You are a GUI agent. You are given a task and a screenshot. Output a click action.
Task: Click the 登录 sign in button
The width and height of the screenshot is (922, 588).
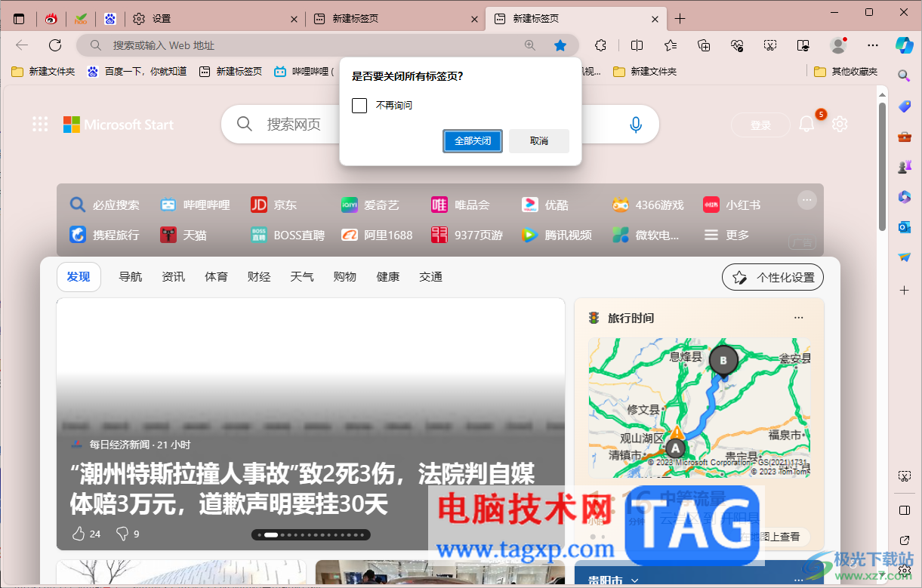(760, 125)
